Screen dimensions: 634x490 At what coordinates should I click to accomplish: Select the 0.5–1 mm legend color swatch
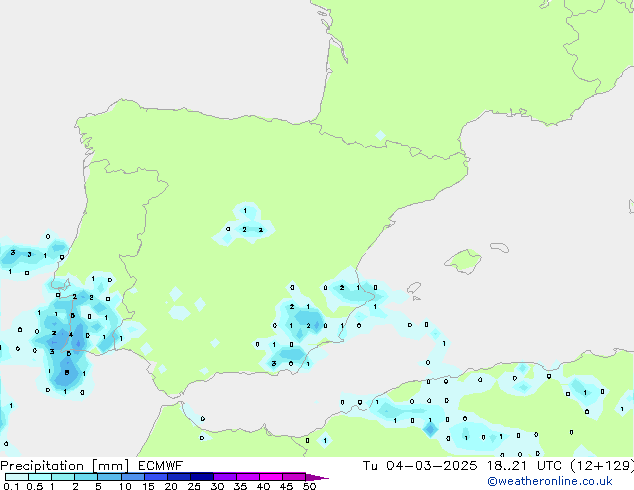40,477
